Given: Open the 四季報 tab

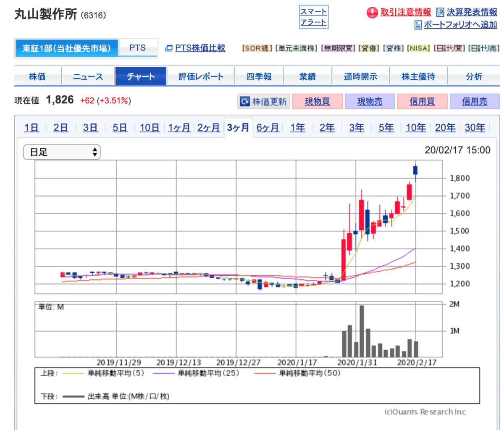Looking at the screenshot, I should click(259, 76).
